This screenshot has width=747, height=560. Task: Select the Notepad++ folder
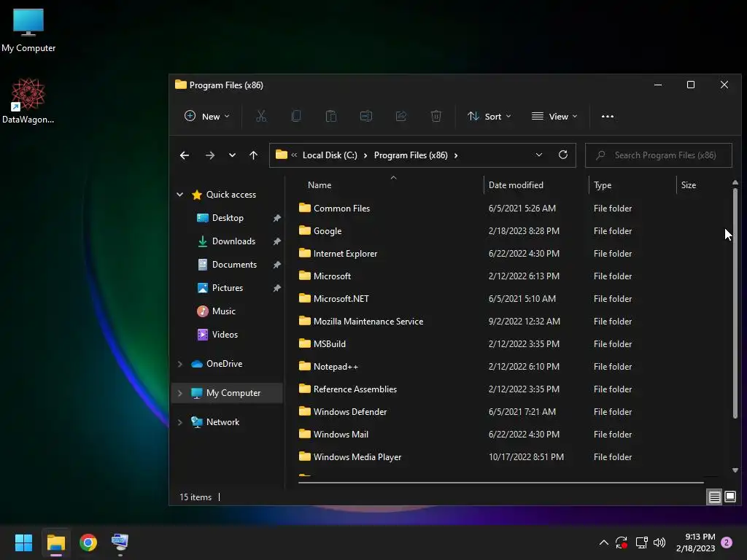tap(336, 367)
